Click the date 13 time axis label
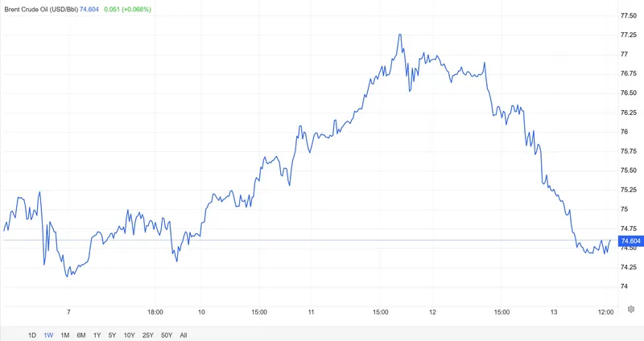The width and height of the screenshot is (644, 341). point(555,311)
